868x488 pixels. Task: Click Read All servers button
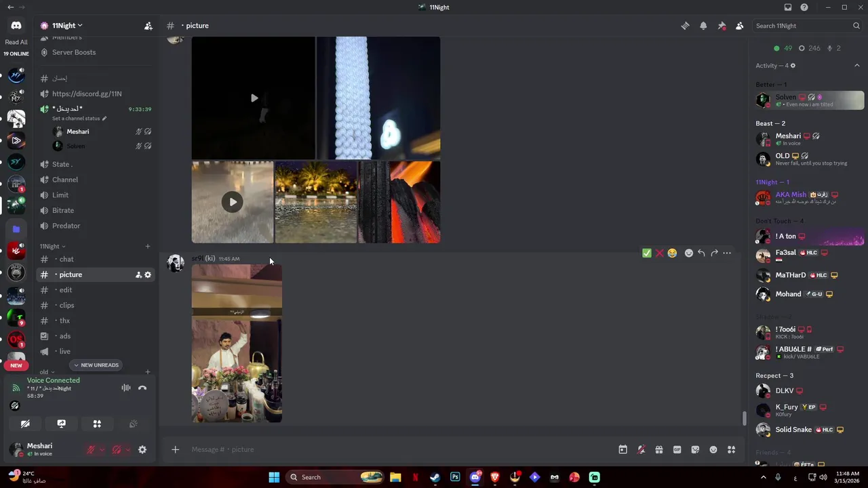pyautogui.click(x=16, y=42)
